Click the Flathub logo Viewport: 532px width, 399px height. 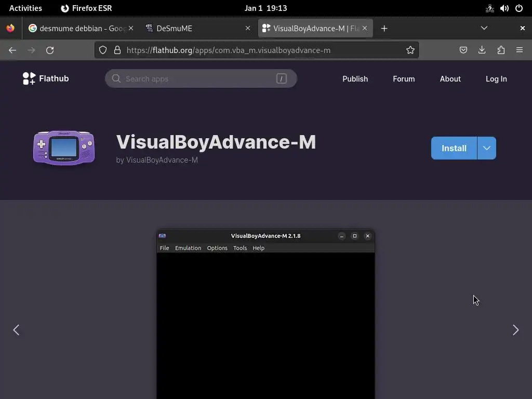[46, 78]
